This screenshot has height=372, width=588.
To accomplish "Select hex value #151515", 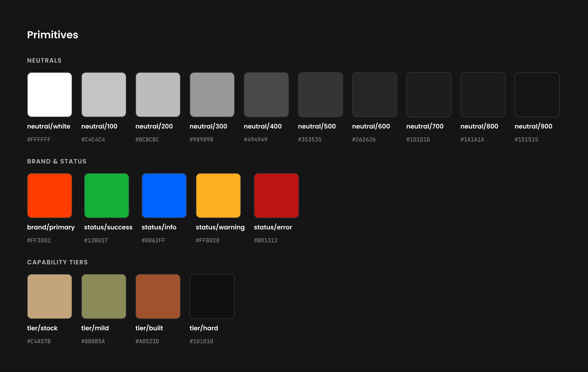I will point(526,139).
